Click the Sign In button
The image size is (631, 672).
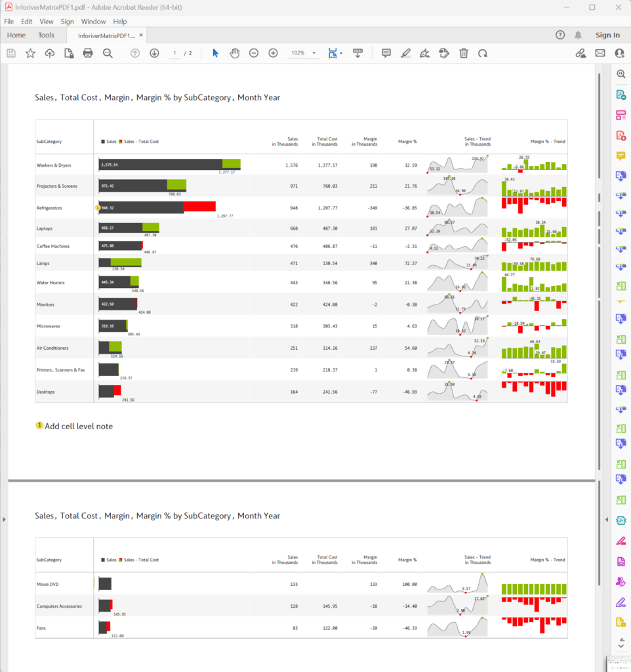pyautogui.click(x=607, y=35)
